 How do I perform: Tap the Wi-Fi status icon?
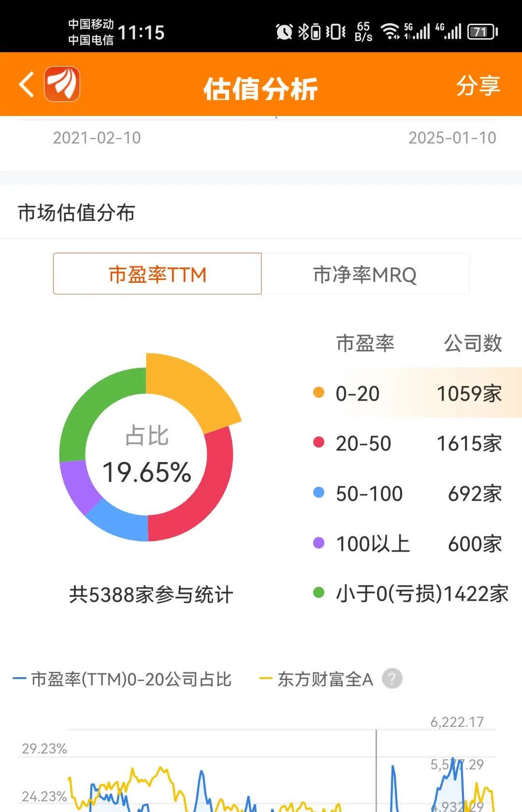click(390, 32)
